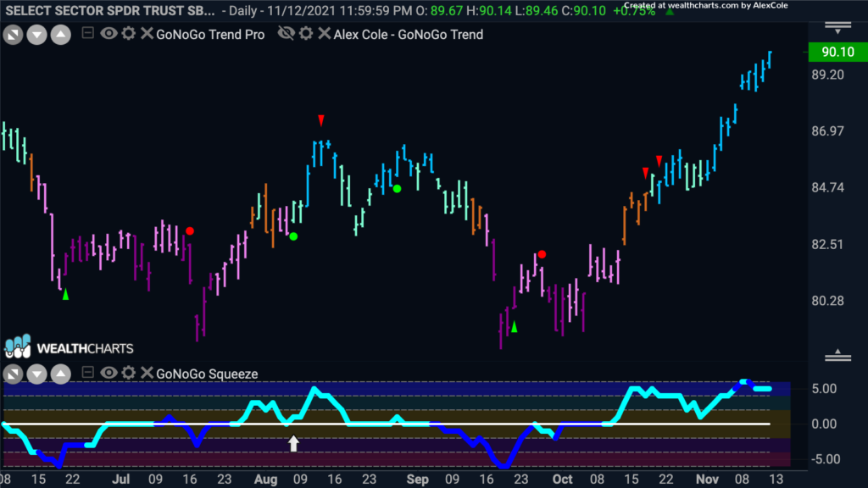Click the close price value C:90.10
Viewport: 868px width, 488px height.
tap(583, 10)
